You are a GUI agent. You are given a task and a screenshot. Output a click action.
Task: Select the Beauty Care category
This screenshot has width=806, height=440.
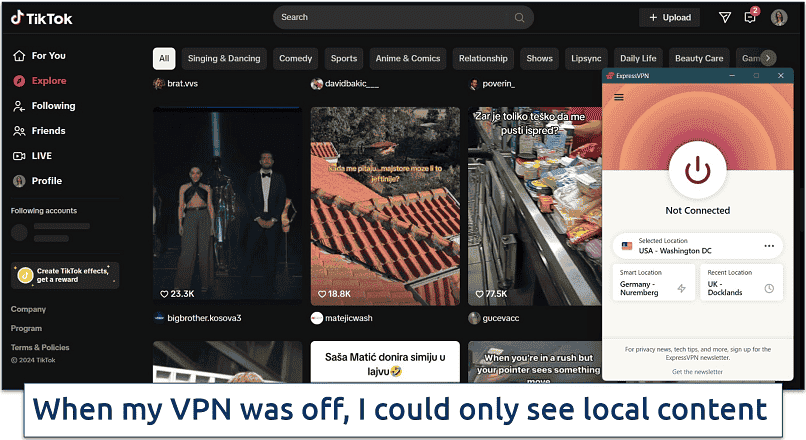tap(699, 59)
